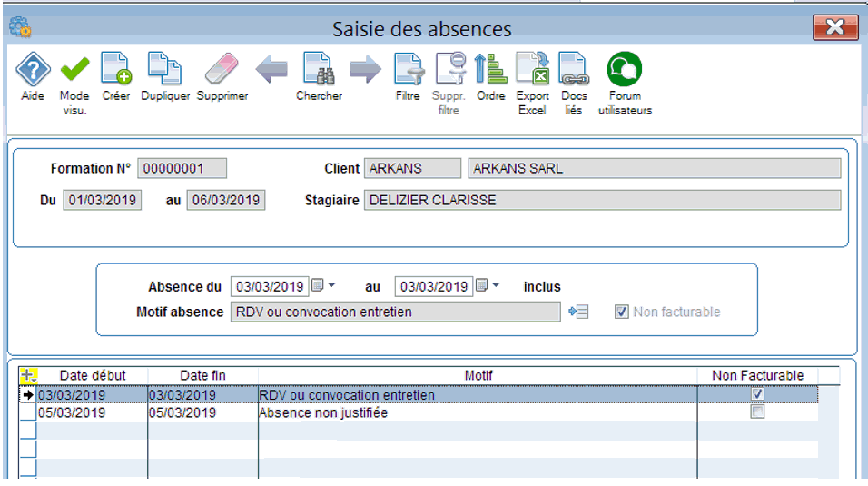Toggle Mode visu. green checkmark
Image resolution: width=868 pixels, height=486 pixels.
(x=74, y=69)
